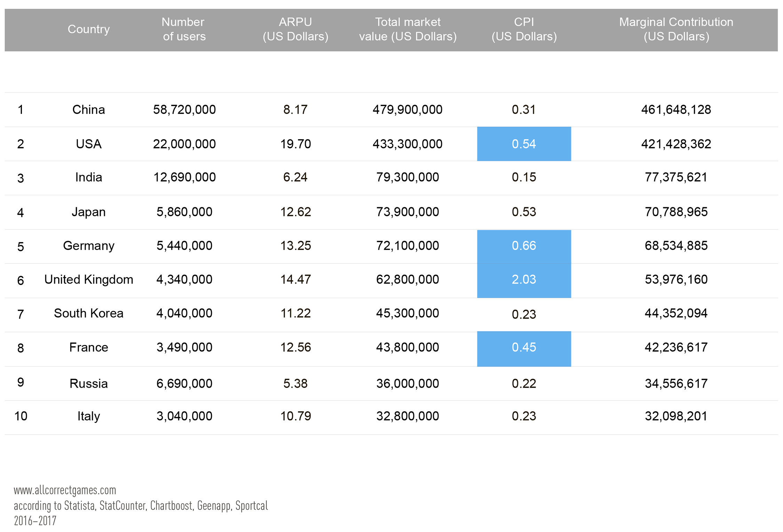Click the ARPU (US Dollars) header
The image size is (783, 532).
tap(295, 29)
